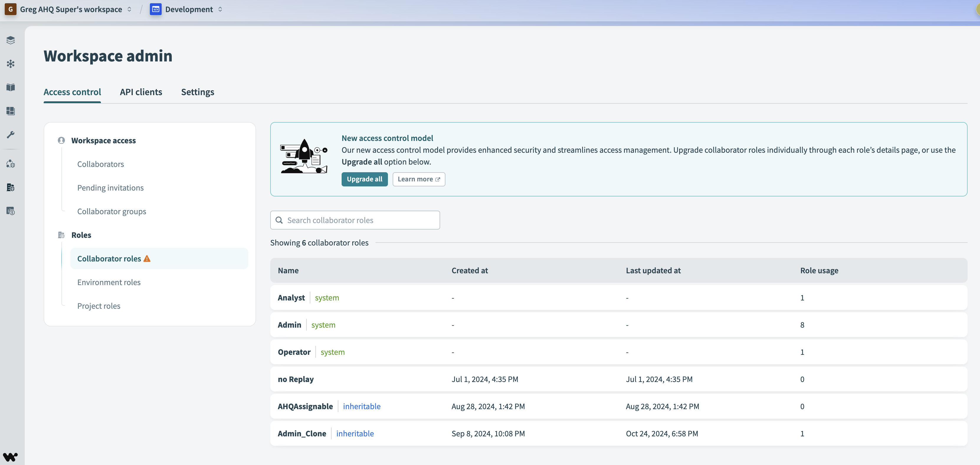This screenshot has width=980, height=465.
Task: Select the wrench tools sidebar icon
Action: (x=11, y=134)
